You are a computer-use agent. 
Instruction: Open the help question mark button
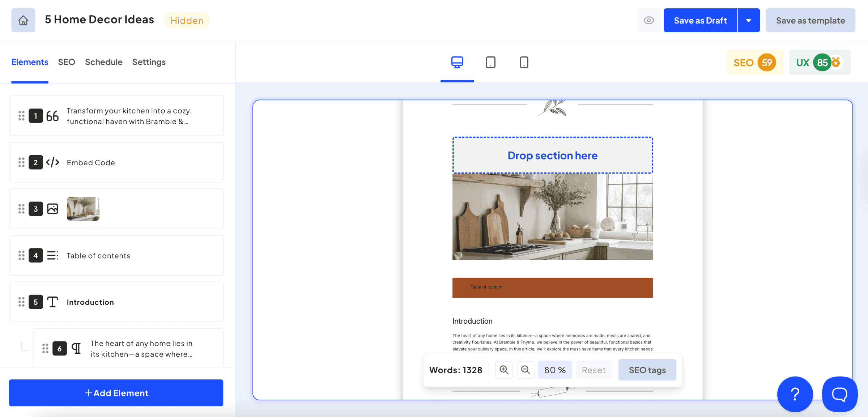795,394
